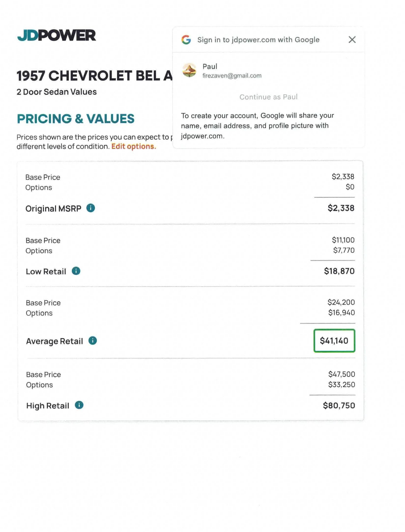Screen dimensions: 405x532
Task: Click the High Retail total of $80,750
Action: (339, 405)
